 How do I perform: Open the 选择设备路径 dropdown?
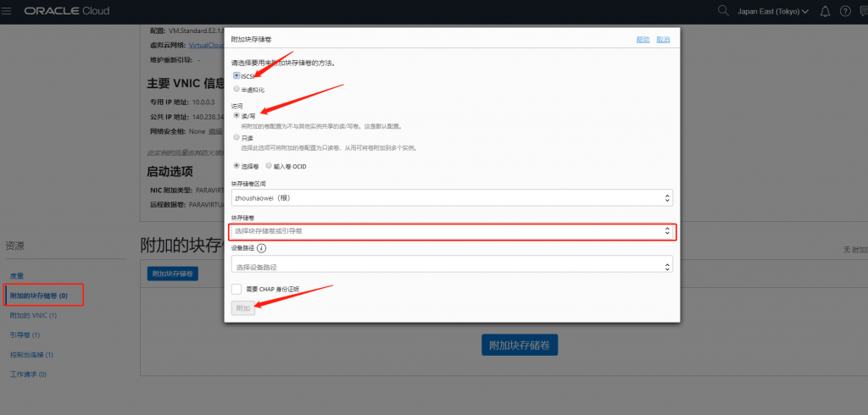tap(453, 264)
